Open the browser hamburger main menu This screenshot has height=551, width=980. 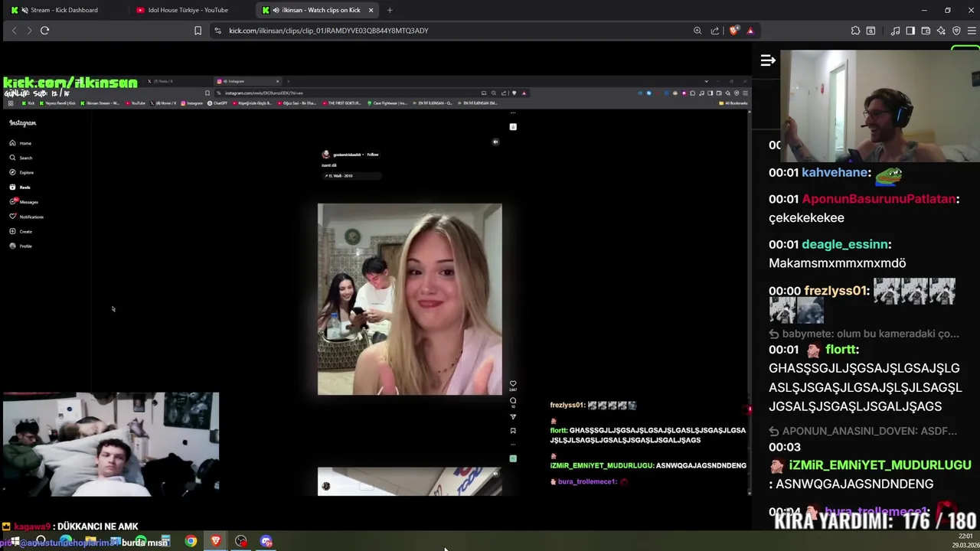[x=972, y=31]
